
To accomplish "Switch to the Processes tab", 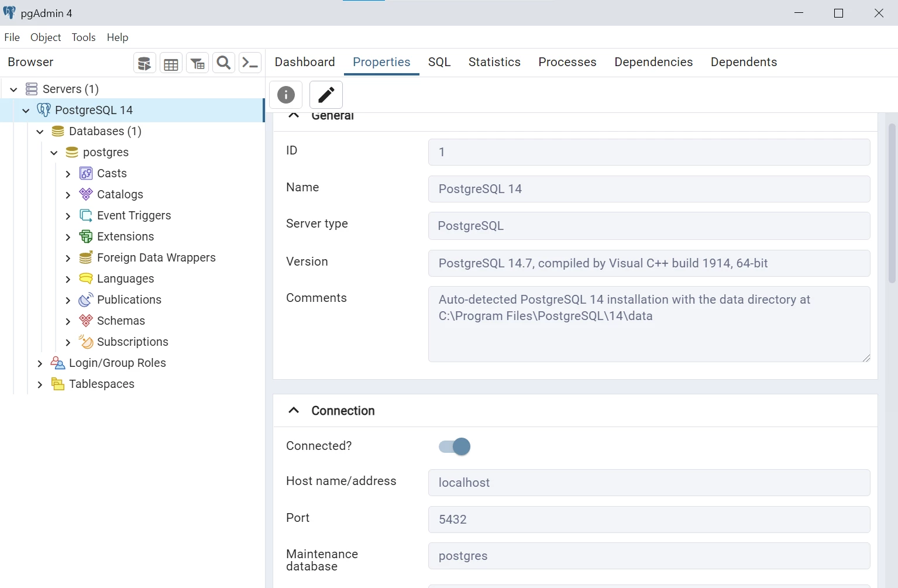I will tap(567, 62).
